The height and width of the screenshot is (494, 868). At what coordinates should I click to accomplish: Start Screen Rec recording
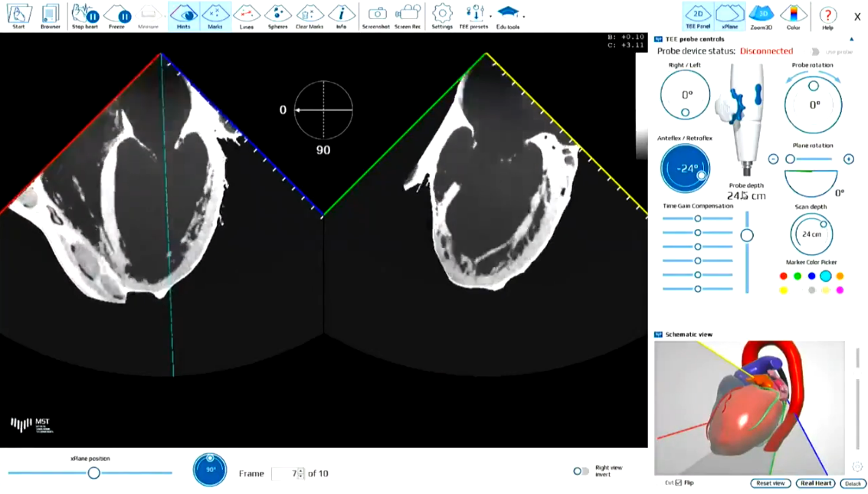click(407, 14)
